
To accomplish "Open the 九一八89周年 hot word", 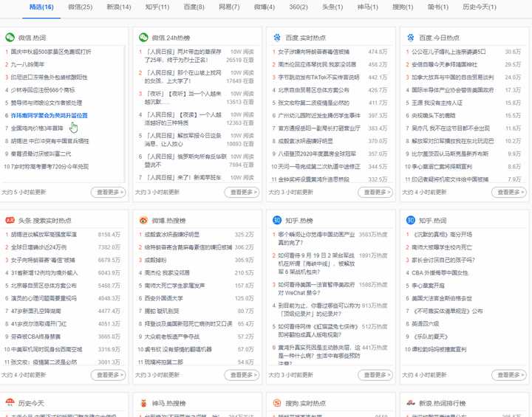I will point(27,64).
